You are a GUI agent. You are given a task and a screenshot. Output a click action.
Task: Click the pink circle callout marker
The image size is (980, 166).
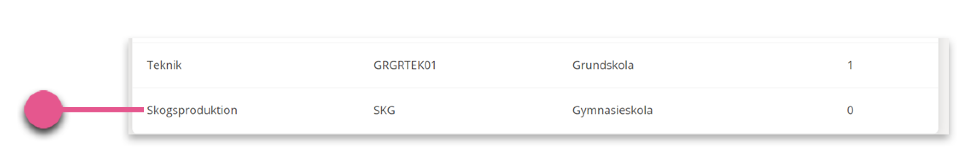(44, 109)
